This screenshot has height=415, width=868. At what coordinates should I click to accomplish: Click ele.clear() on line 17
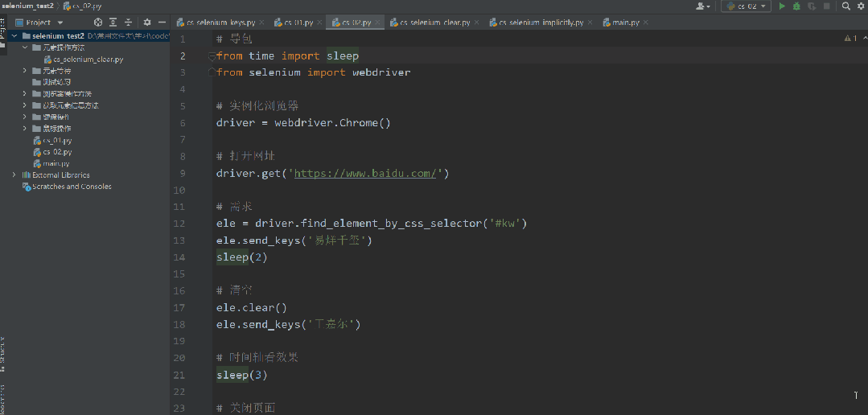252,308
